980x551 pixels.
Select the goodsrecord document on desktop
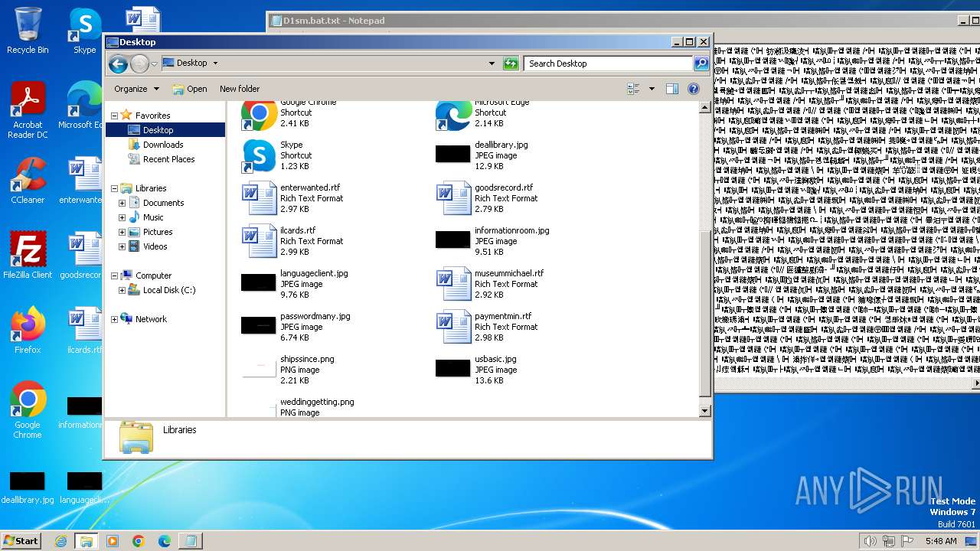click(83, 256)
